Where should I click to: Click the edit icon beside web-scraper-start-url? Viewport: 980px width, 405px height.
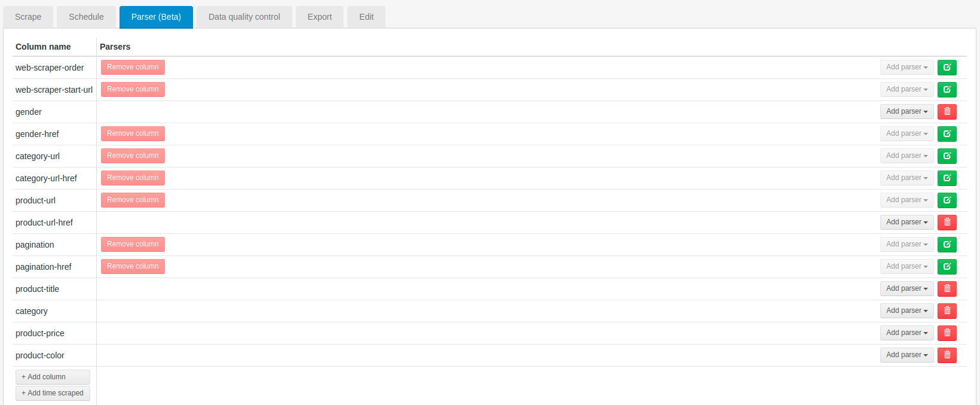pyautogui.click(x=947, y=89)
